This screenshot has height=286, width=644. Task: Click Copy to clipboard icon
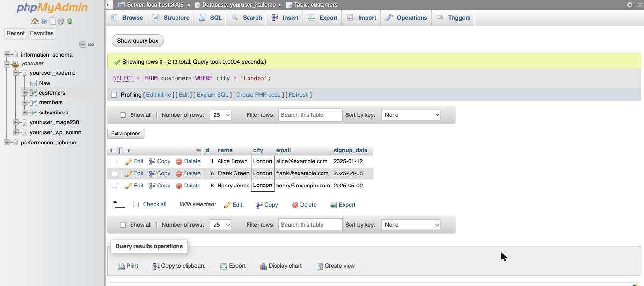point(156,266)
